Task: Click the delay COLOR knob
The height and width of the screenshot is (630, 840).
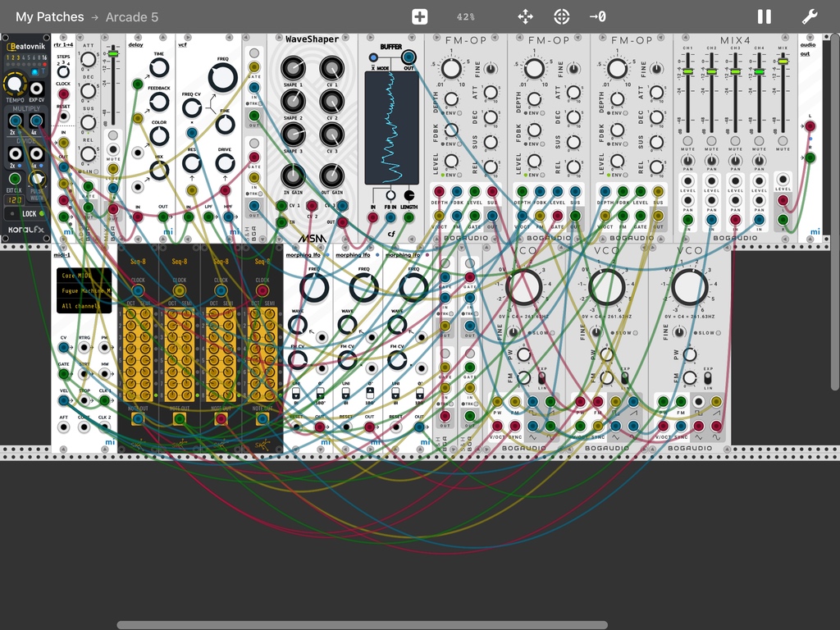Action: pyautogui.click(x=158, y=136)
